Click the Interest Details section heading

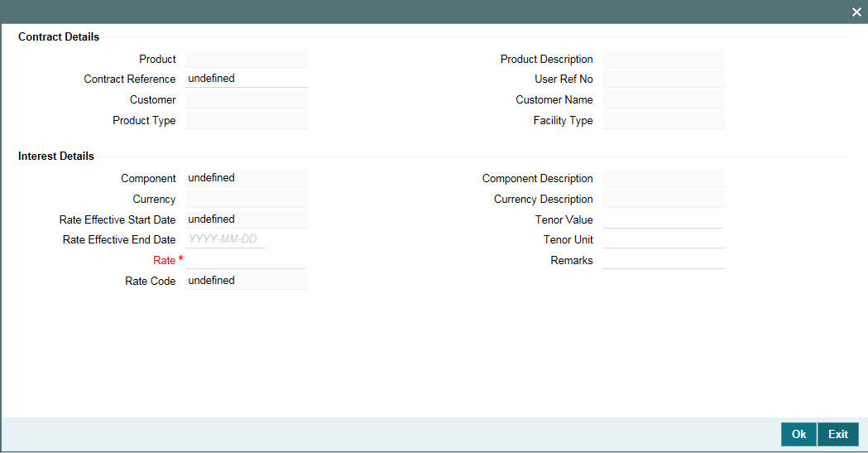(x=56, y=157)
